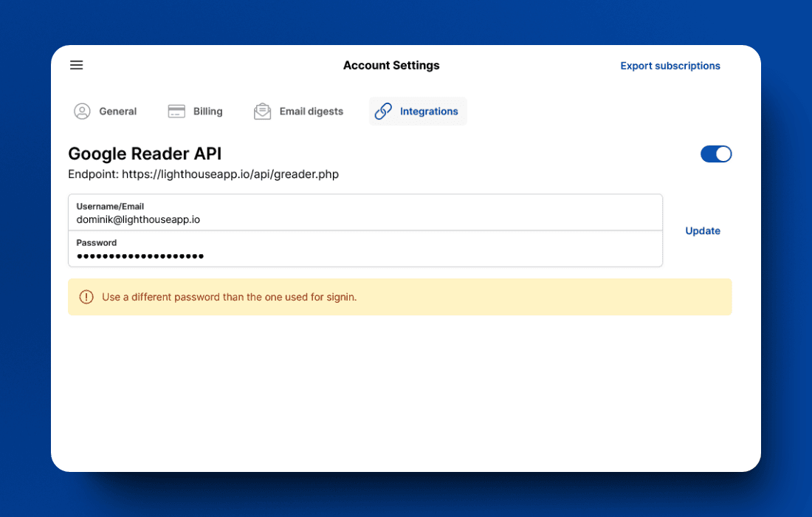The height and width of the screenshot is (517, 812).
Task: Switch to the General tab label
Action: coord(118,112)
